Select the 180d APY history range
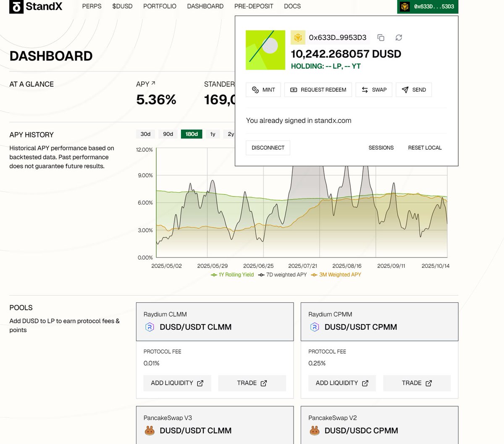The width and height of the screenshot is (504, 444). tap(192, 134)
